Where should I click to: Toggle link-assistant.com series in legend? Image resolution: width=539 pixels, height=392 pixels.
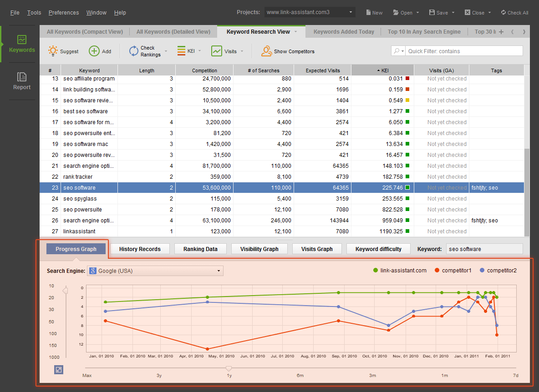(x=400, y=271)
